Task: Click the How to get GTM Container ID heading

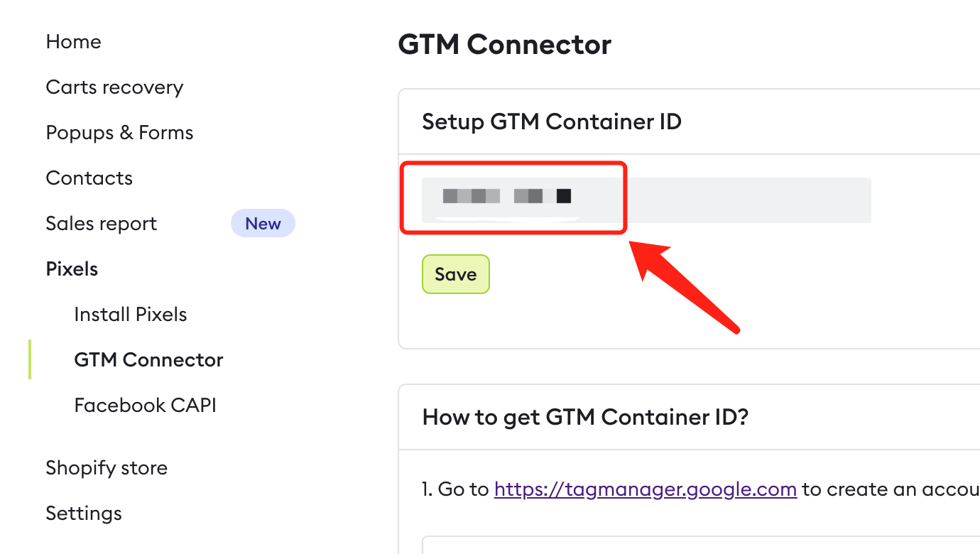Action: click(585, 418)
